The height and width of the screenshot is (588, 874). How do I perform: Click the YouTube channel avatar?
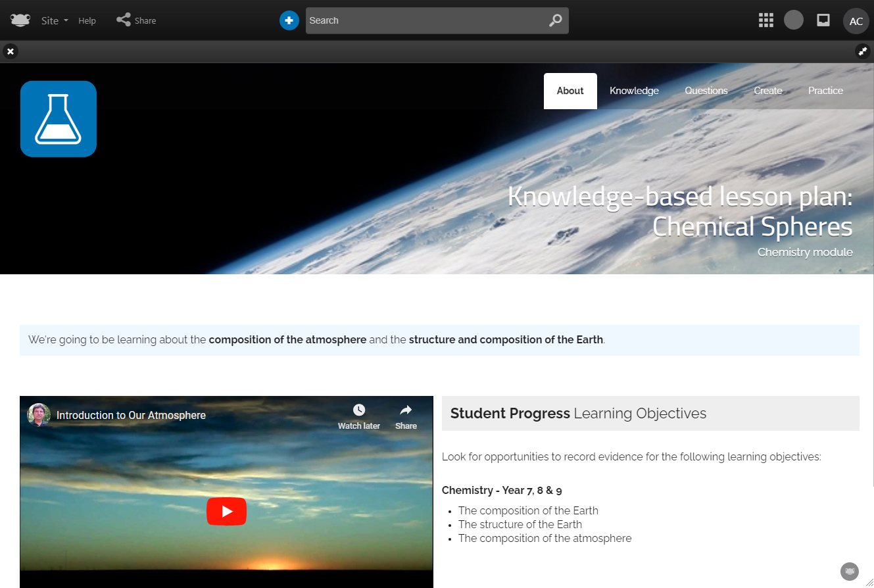pos(39,415)
